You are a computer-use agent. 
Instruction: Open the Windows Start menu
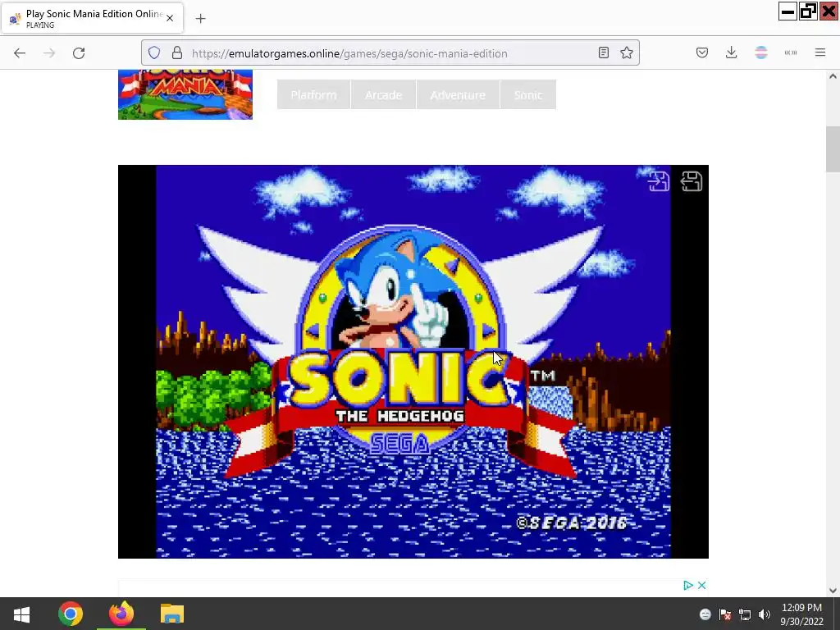[x=21, y=614]
